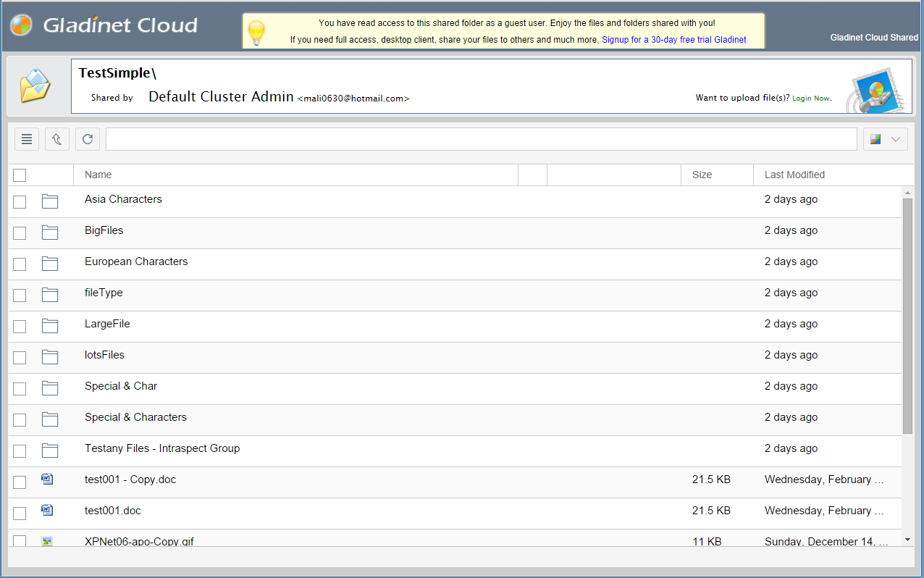
Task: Click the 21.5 KB size of test001.doc
Action: [x=711, y=511]
